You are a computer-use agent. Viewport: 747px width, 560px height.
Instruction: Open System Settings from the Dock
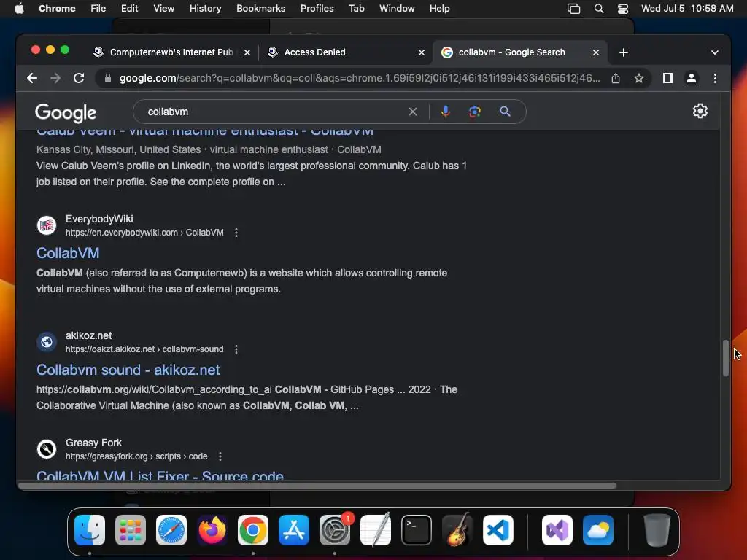[334, 530]
